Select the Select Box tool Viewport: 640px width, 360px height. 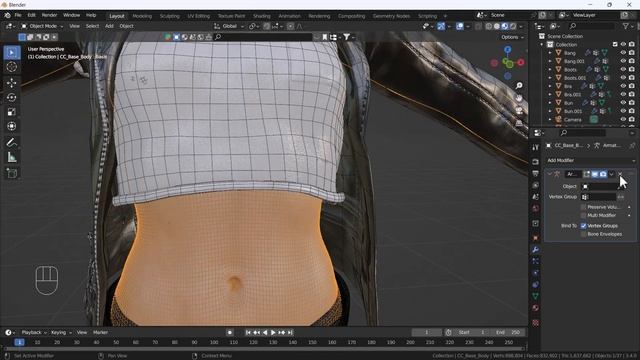tap(11, 53)
